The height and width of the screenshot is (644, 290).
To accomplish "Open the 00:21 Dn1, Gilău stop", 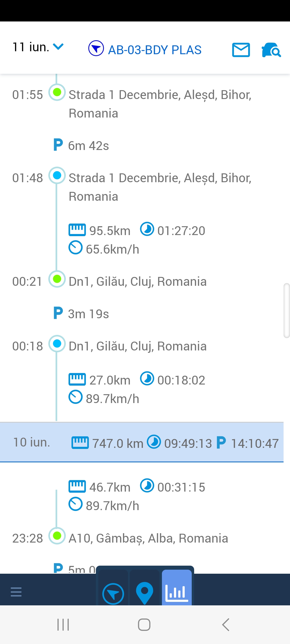I will pyautogui.click(x=137, y=282).
